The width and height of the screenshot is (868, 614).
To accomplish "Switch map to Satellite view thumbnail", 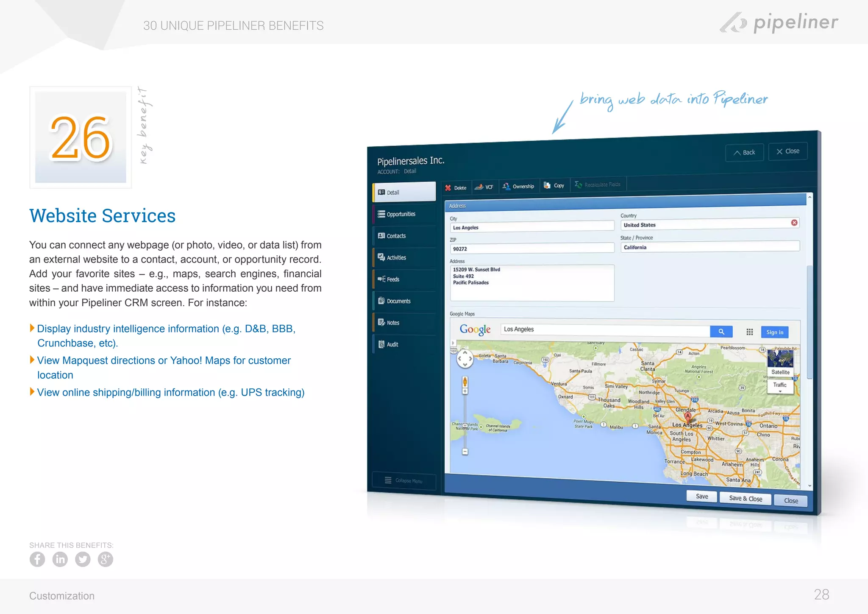I will tap(780, 363).
